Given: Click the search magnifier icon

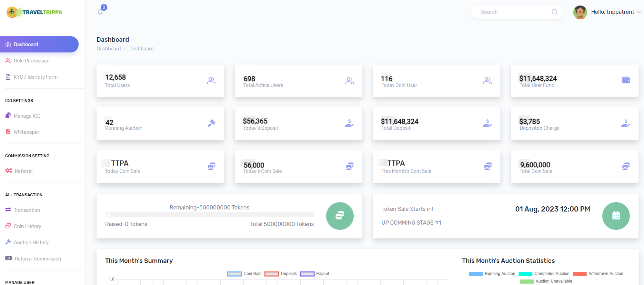Looking at the screenshot, I should point(554,12).
